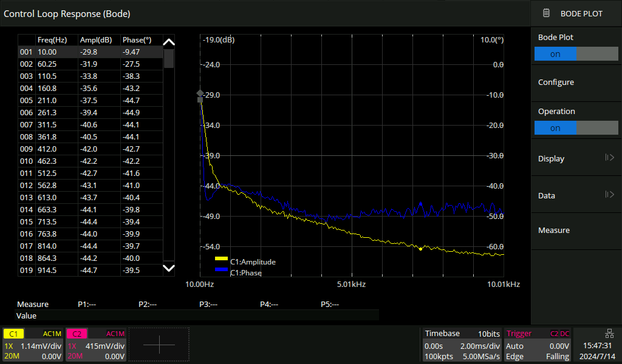
Task: Click the table scrollbar thumb
Action: point(169,59)
